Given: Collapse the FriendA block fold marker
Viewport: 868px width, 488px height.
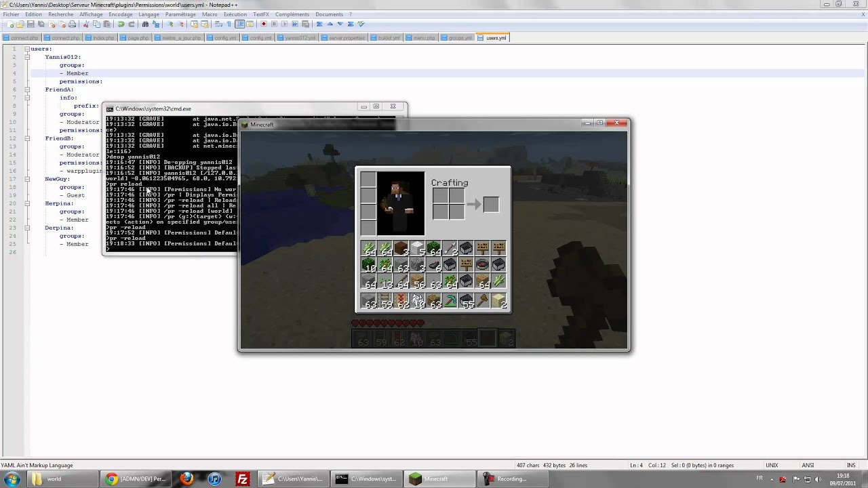Looking at the screenshot, I should (x=28, y=89).
